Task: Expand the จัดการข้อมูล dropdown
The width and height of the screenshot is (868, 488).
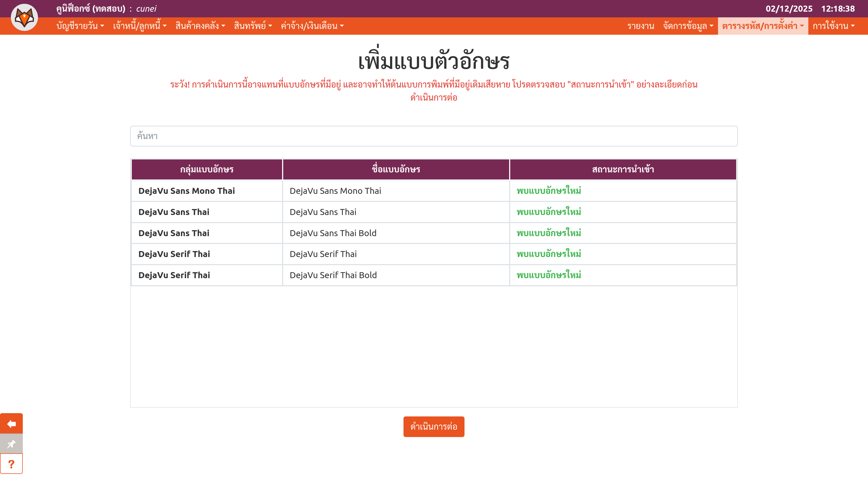Action: [688, 26]
